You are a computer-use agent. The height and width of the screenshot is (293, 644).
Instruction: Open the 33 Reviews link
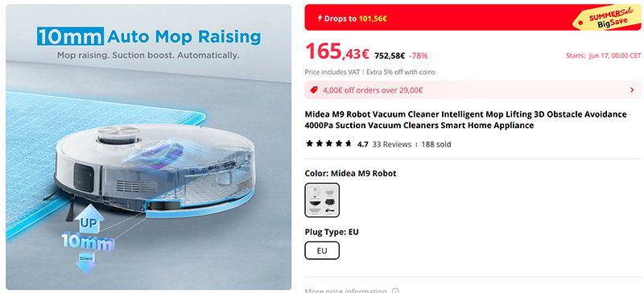click(x=391, y=144)
